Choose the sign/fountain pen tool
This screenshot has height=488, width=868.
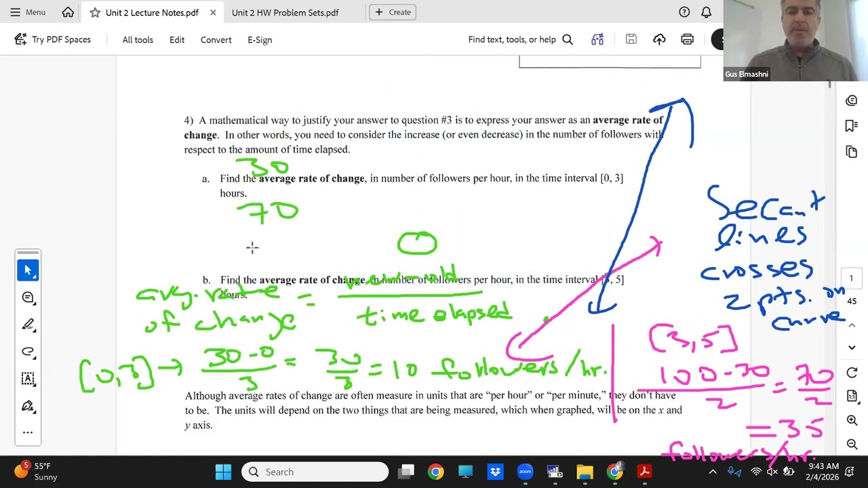[28, 406]
